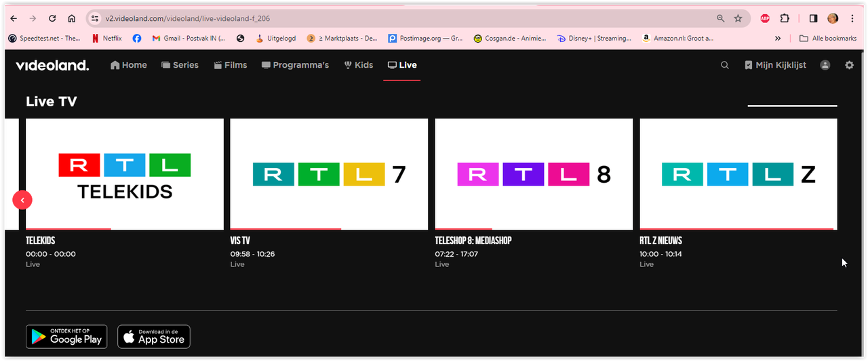Go back one page in browser

coord(14,18)
